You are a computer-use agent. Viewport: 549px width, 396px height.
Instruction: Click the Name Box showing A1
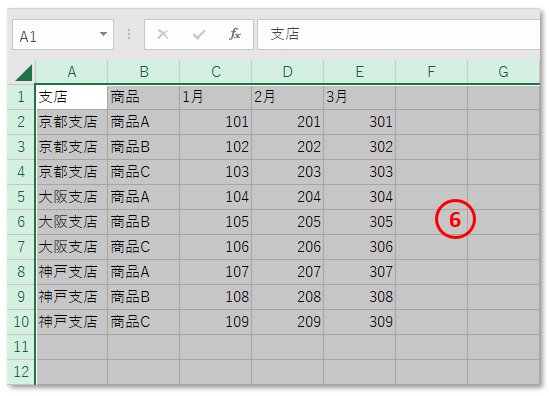coord(63,35)
